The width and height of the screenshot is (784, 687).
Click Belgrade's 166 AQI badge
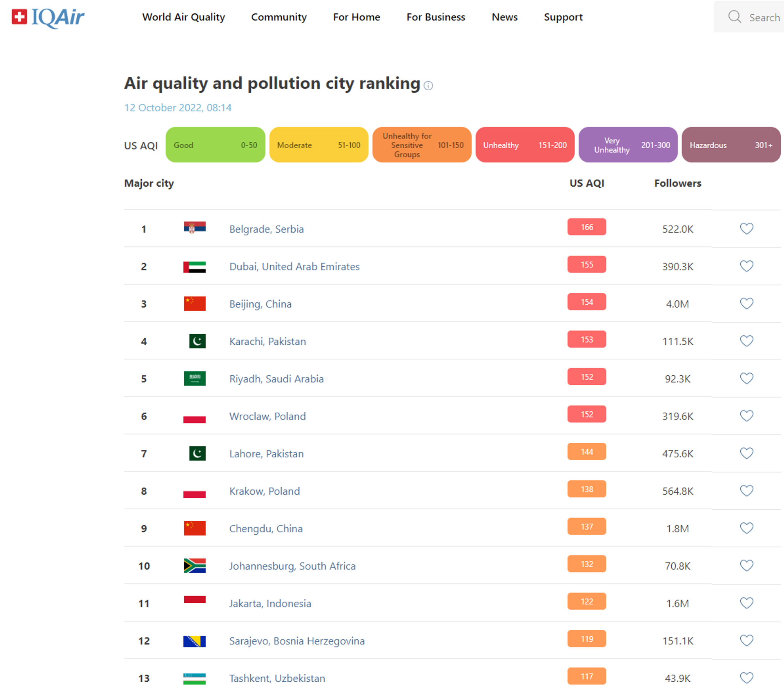587,227
